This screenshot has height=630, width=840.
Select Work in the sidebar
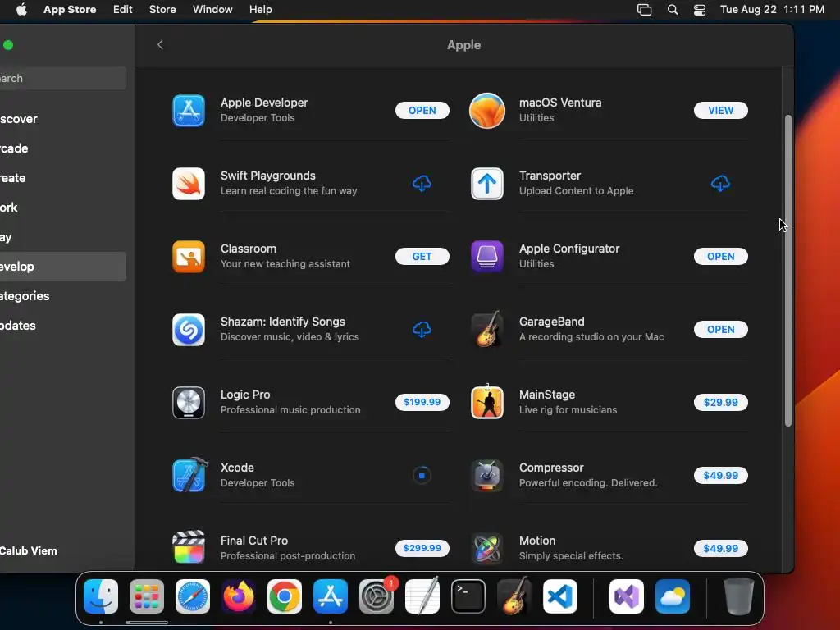tap(63, 208)
